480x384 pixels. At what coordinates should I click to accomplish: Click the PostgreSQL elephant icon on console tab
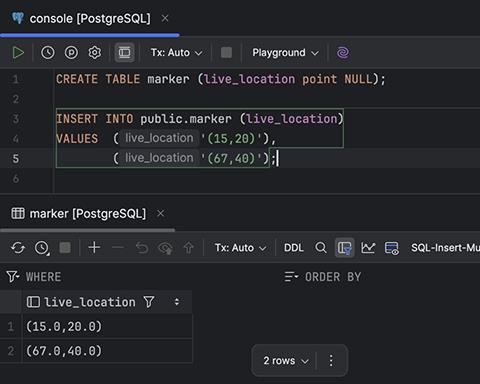tap(18, 18)
